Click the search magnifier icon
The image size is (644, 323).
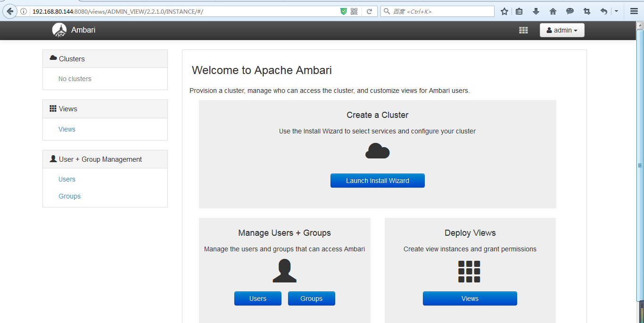[387, 11]
